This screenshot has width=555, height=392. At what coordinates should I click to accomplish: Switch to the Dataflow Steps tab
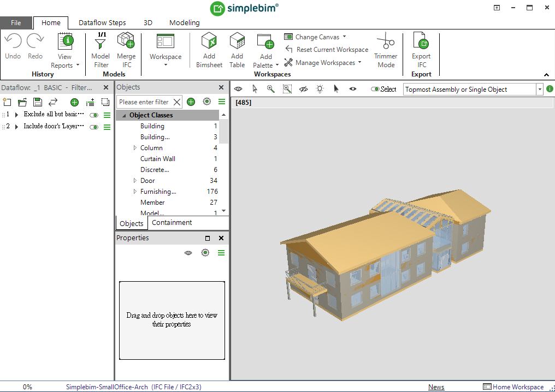(102, 23)
